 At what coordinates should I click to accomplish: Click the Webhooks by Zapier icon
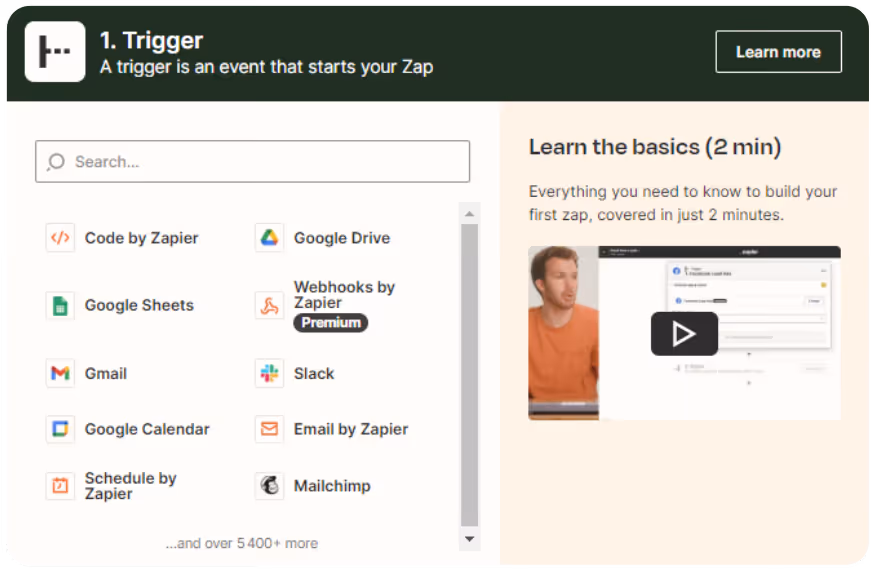pyautogui.click(x=269, y=305)
